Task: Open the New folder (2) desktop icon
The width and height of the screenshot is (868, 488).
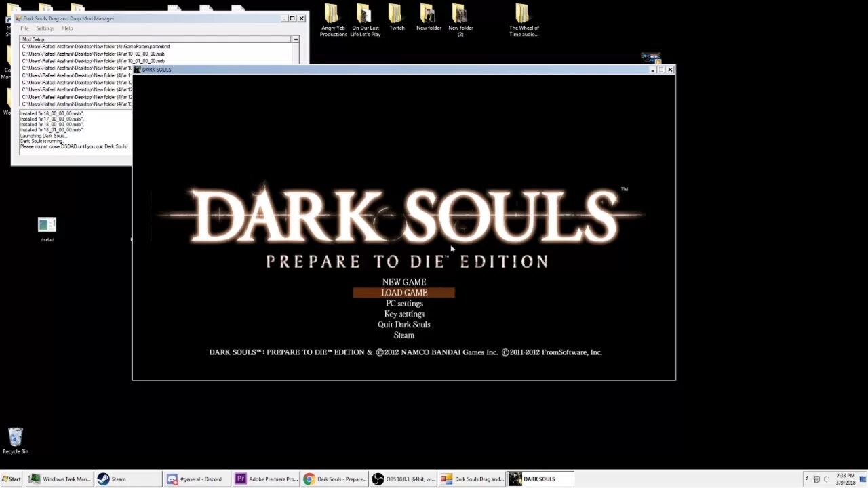Action: click(460, 20)
